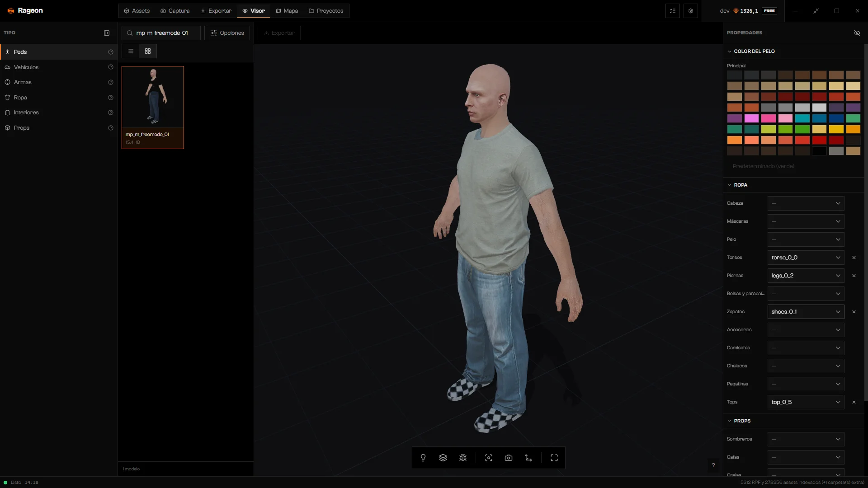Open the Torsos dropdown
Image resolution: width=868 pixels, height=488 pixels.
[806, 258]
